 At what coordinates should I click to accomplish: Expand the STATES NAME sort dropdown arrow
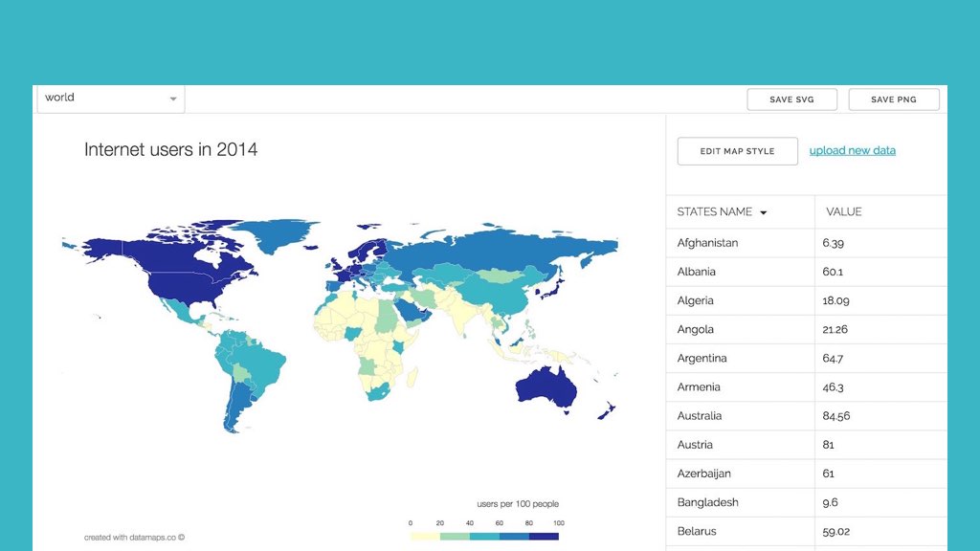pos(761,211)
